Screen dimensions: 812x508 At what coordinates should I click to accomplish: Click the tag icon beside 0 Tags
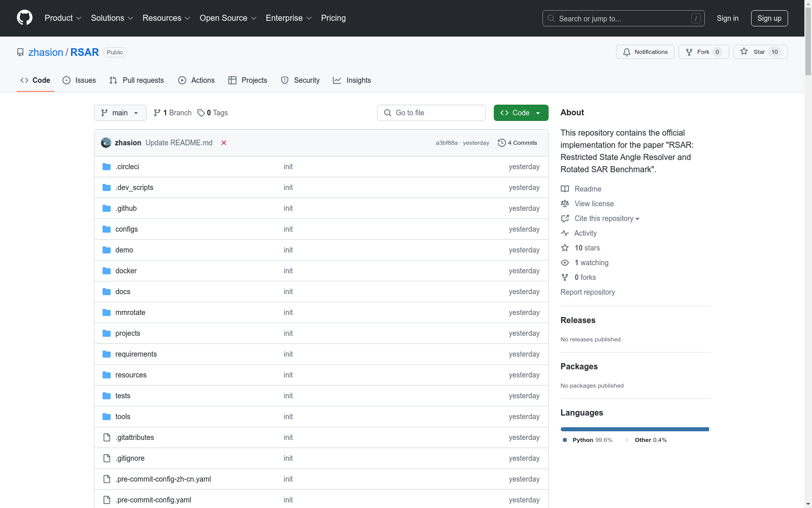[201, 113]
